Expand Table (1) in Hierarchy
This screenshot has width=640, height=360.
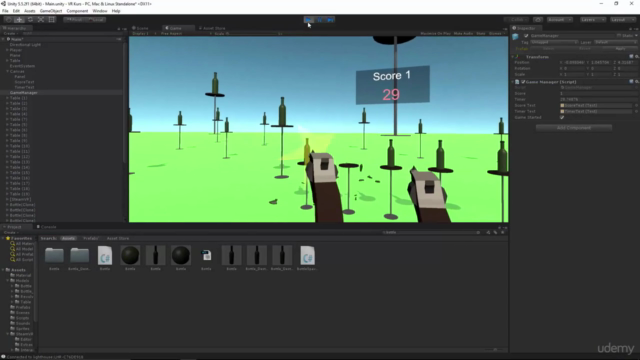click(x=7, y=98)
